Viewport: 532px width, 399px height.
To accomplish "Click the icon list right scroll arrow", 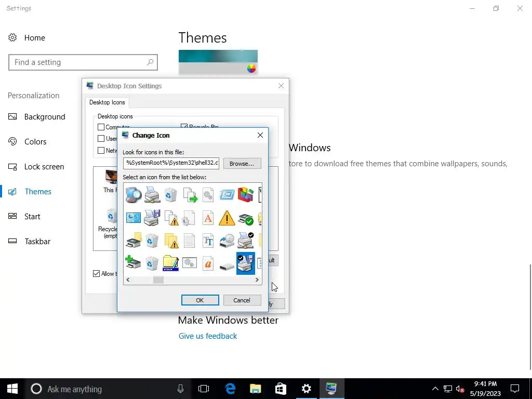I will click(257, 280).
